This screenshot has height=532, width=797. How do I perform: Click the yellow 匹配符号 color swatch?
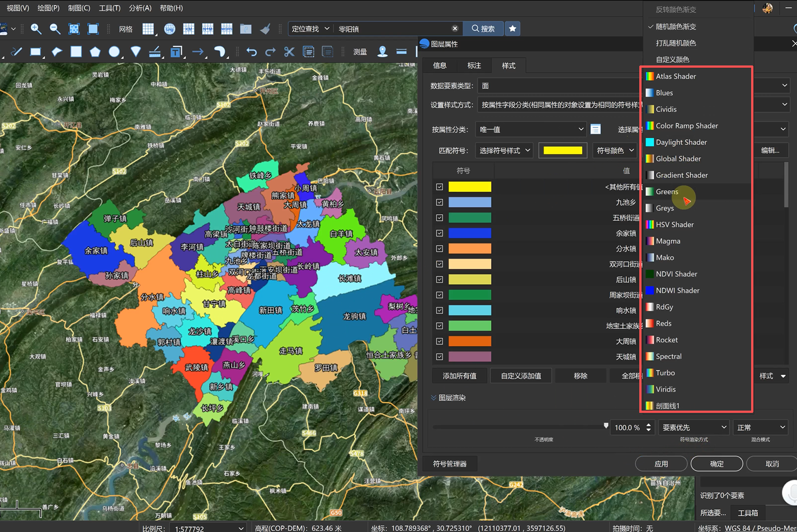pyautogui.click(x=563, y=150)
